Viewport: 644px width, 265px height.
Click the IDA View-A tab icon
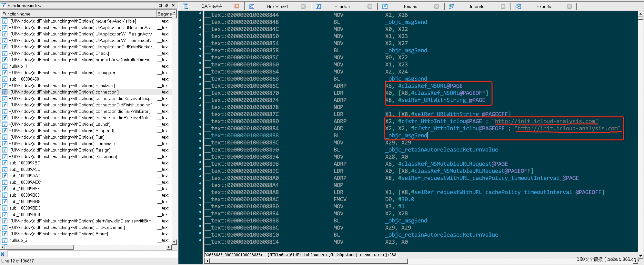point(186,6)
